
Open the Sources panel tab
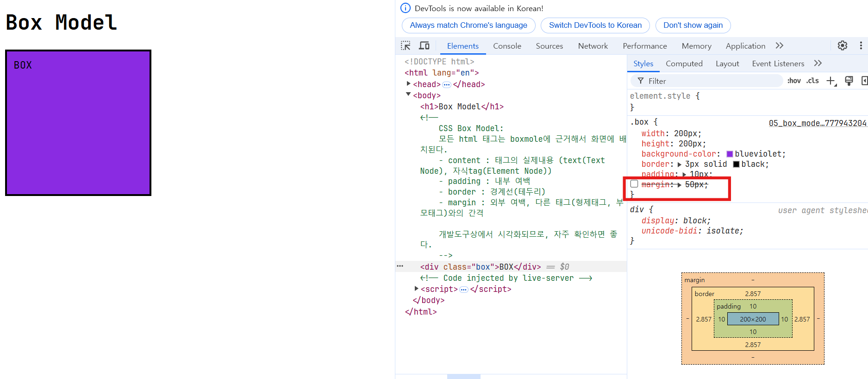tap(550, 46)
